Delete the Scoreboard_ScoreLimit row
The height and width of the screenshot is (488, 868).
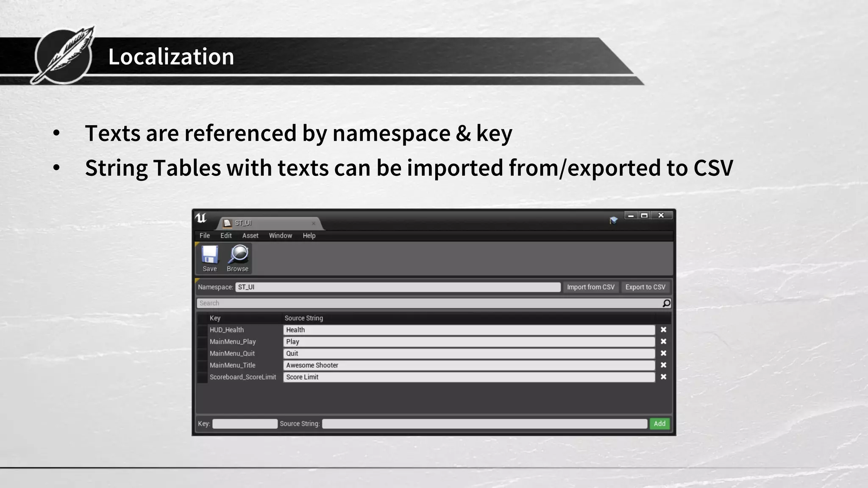coord(663,377)
